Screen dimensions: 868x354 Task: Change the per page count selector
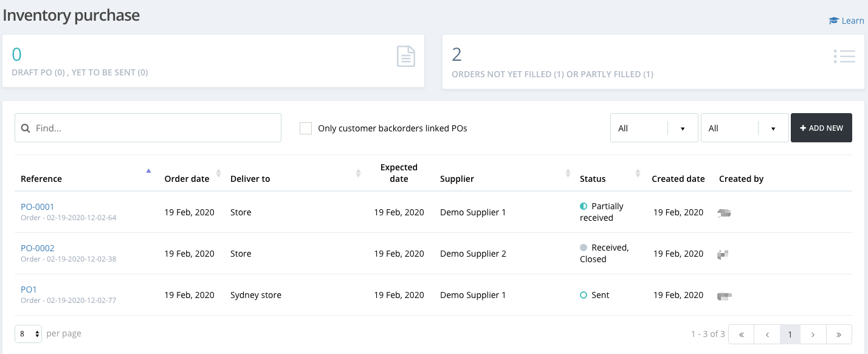tap(28, 334)
